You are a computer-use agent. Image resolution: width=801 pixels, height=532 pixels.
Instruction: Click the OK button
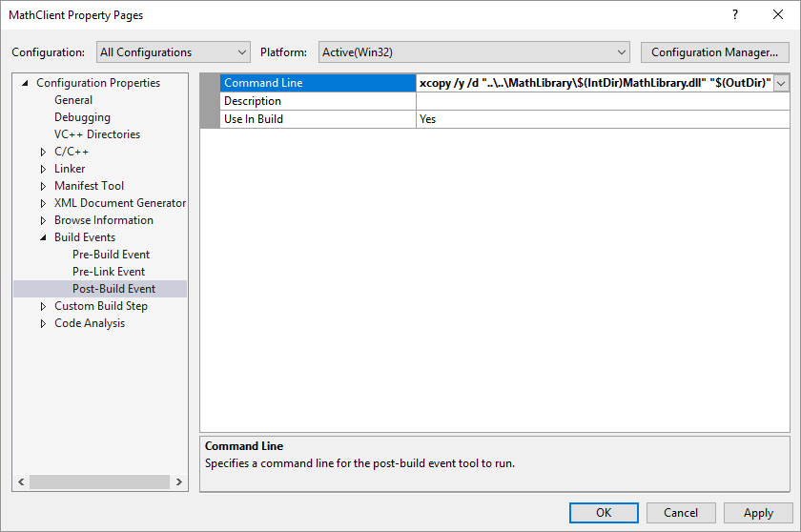click(604, 513)
